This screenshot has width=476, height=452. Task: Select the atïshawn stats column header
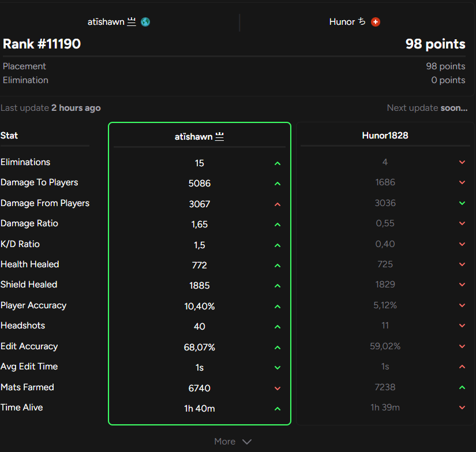click(x=199, y=137)
